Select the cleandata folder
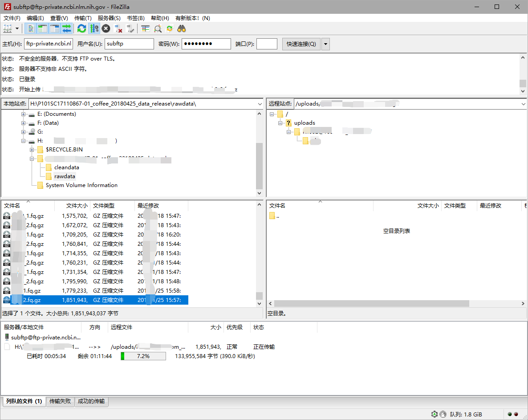The width and height of the screenshot is (528, 420). point(67,167)
